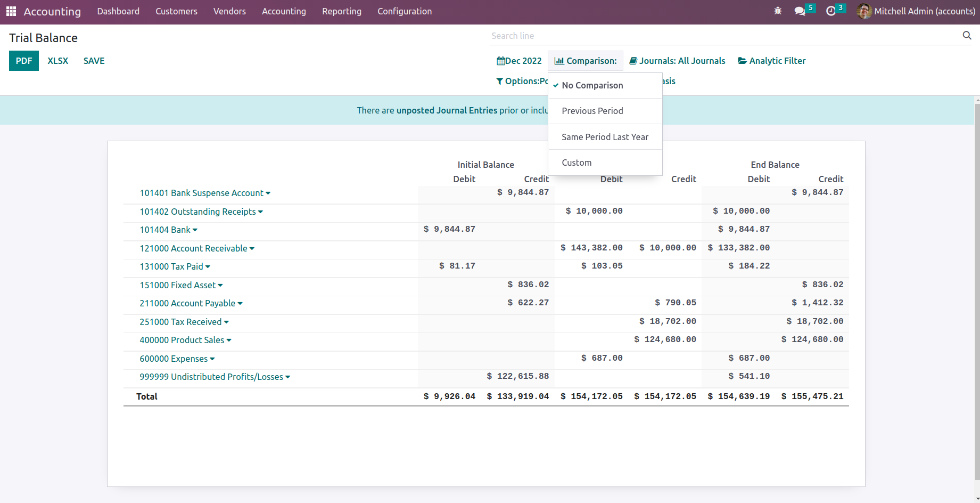This screenshot has width=980, height=503.
Task: Click the search magnifier icon
Action: [967, 35]
